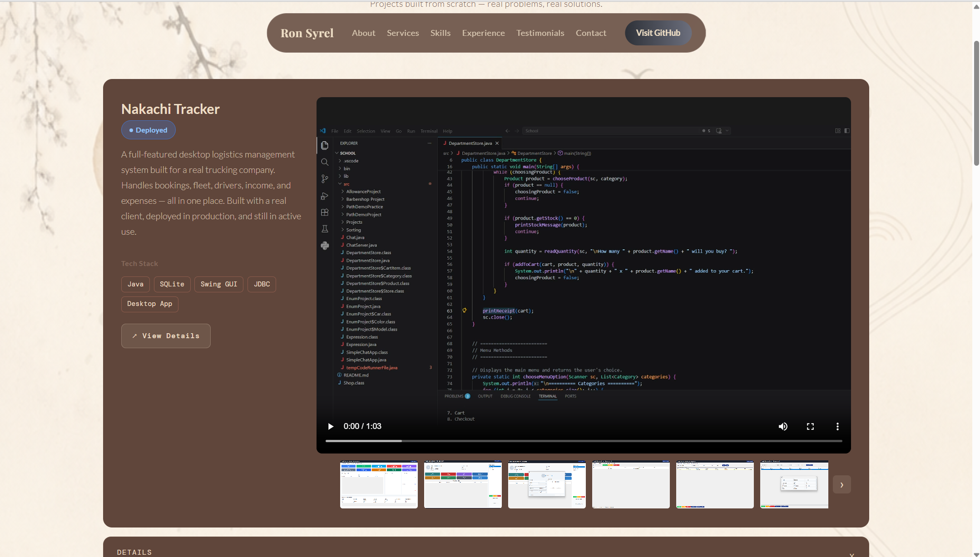
Task: Open the Services nav link
Action: (x=403, y=33)
